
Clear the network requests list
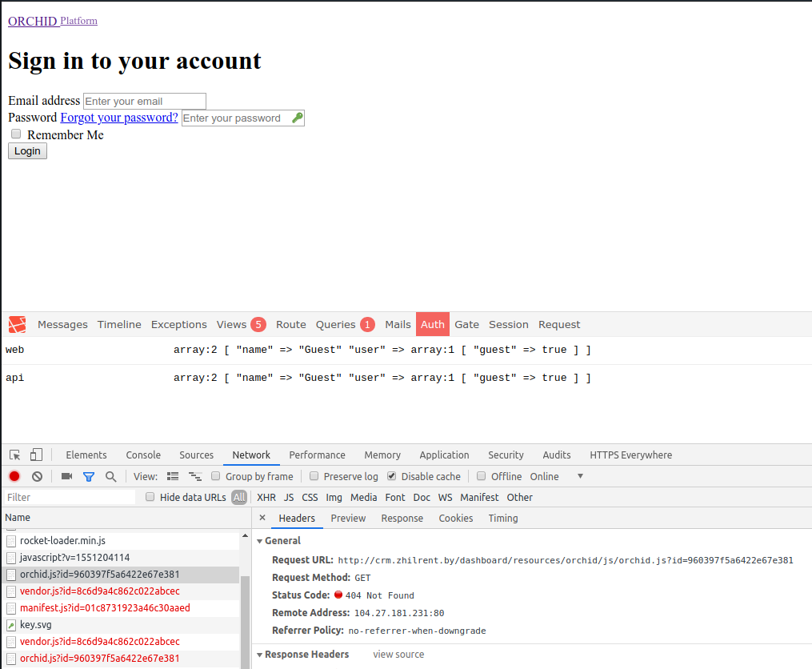coord(37,476)
